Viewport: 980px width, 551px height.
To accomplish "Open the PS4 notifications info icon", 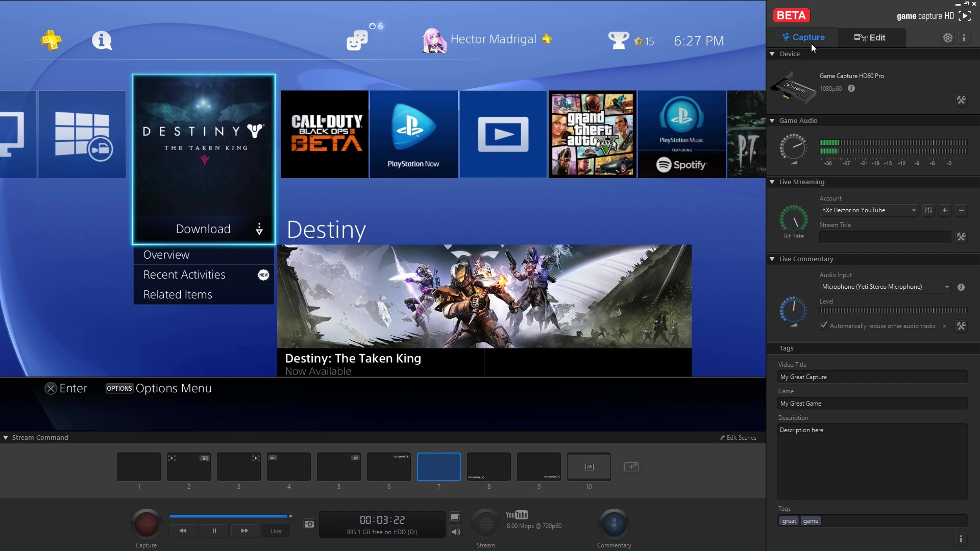I will tap(102, 40).
